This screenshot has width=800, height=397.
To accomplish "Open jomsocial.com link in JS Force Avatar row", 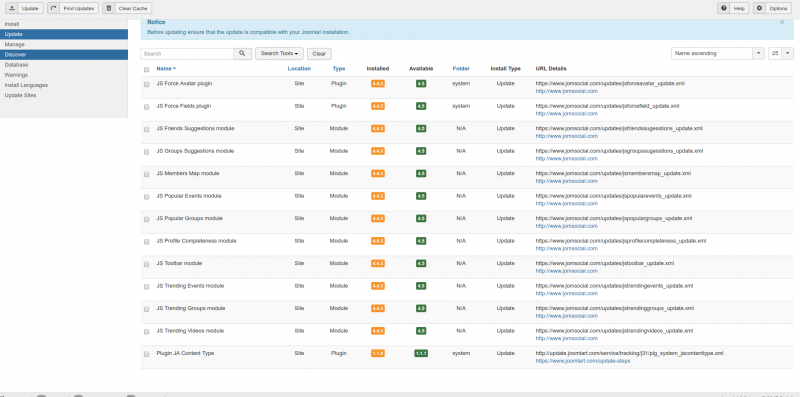I will 566,91.
